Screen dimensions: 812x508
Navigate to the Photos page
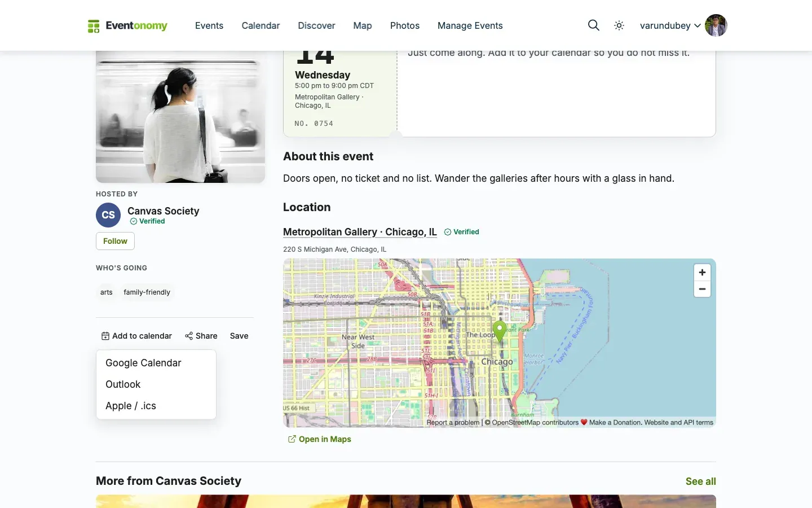pyautogui.click(x=405, y=25)
